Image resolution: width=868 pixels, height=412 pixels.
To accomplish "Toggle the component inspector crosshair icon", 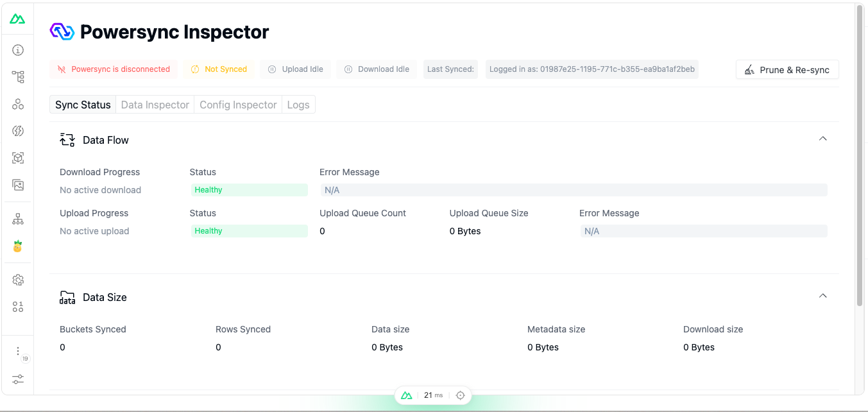I will (x=460, y=395).
